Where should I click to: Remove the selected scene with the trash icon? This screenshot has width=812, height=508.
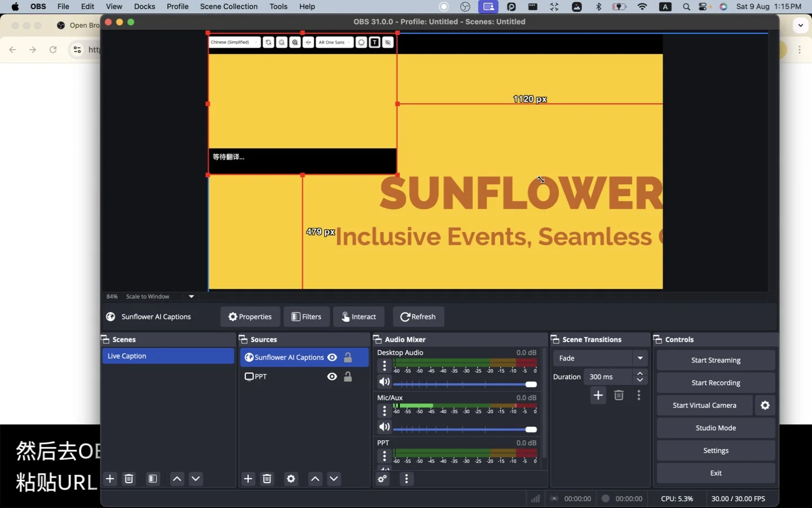pos(129,479)
